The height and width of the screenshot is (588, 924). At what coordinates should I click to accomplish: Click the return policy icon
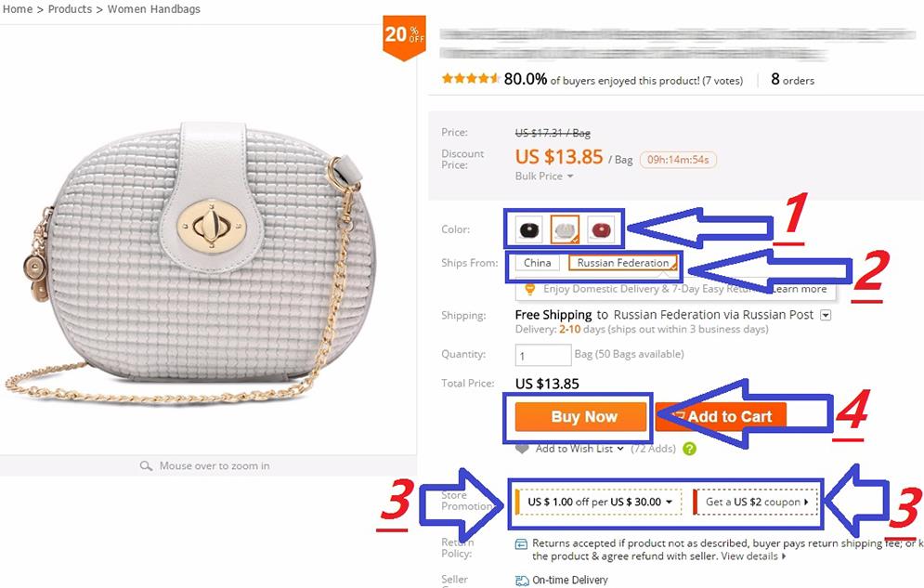point(521,543)
